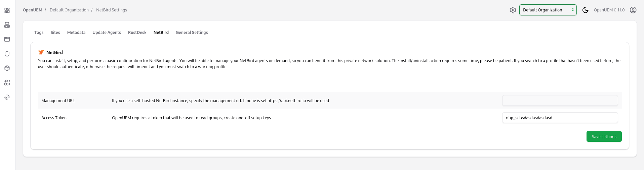Click the Management URL input field
Image resolution: width=644 pixels, height=170 pixels.
tap(560, 100)
